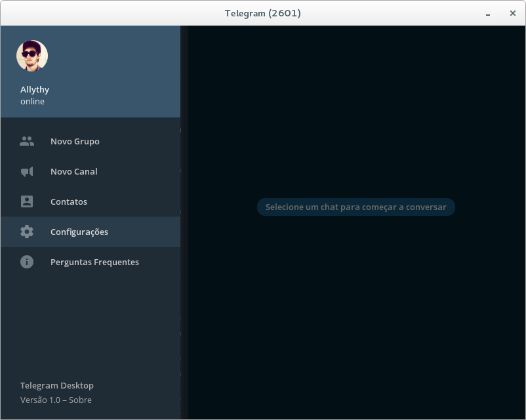Click the Versão 1.0 – Sobre link
Screen dimensions: 526x420
tap(56, 400)
